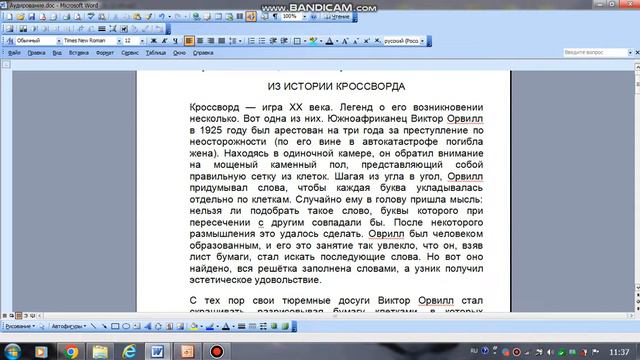Open a file with folder icon
640x360 pixels.
[x=20, y=17]
